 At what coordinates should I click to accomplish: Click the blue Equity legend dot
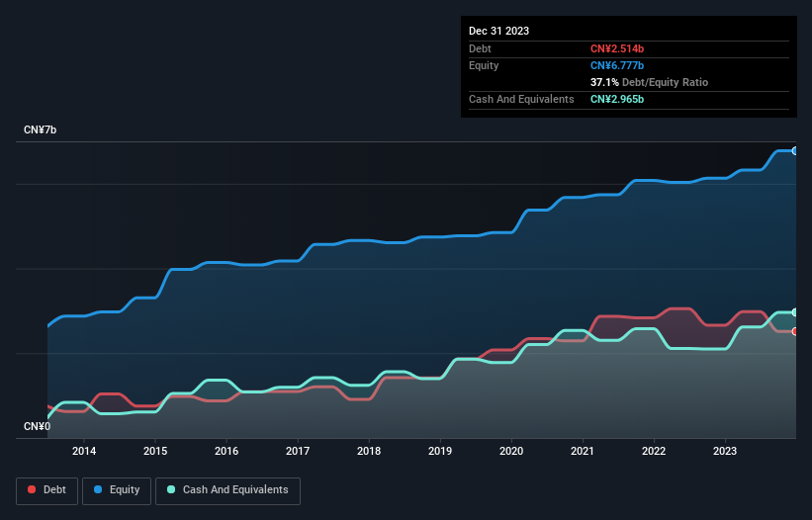[x=98, y=489]
